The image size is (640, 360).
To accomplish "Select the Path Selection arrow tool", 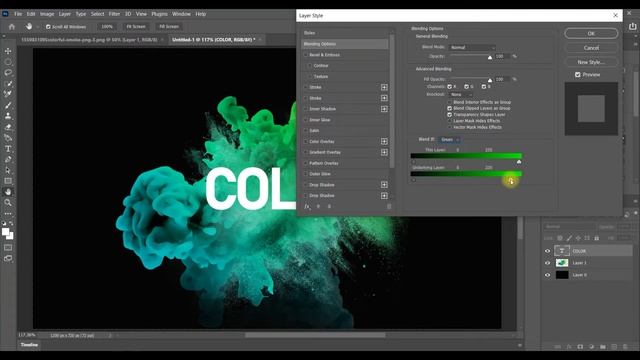I will pos(8,170).
